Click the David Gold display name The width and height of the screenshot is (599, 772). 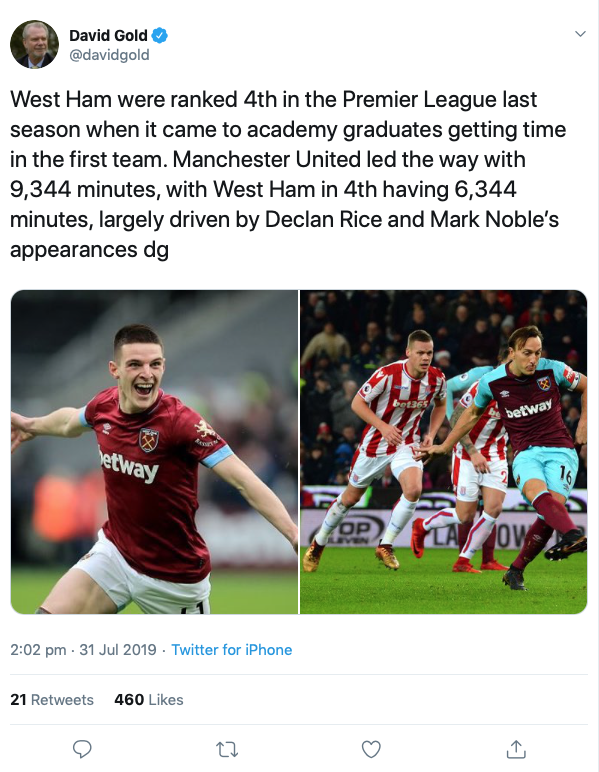tap(108, 35)
